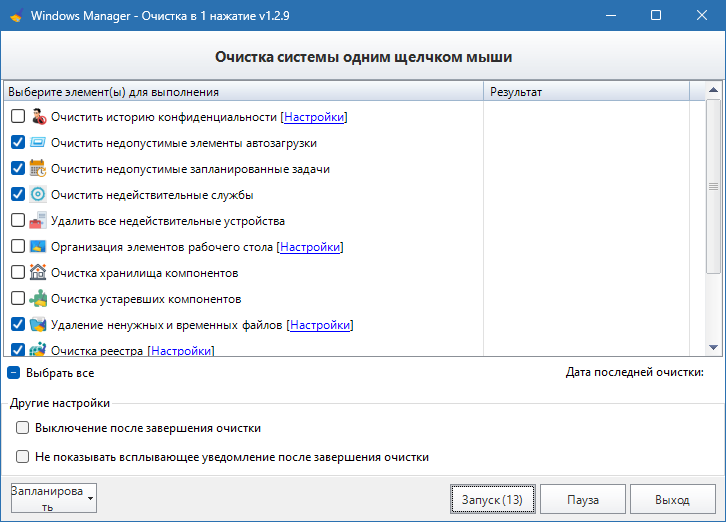
Task: Click the privacy history eraser icon
Action: click(38, 117)
